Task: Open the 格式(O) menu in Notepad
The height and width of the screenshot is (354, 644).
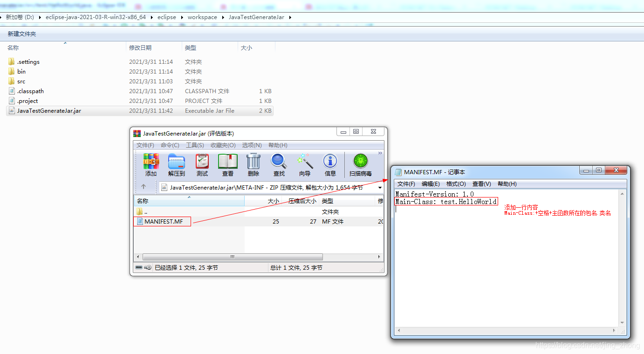Action: pos(456,184)
